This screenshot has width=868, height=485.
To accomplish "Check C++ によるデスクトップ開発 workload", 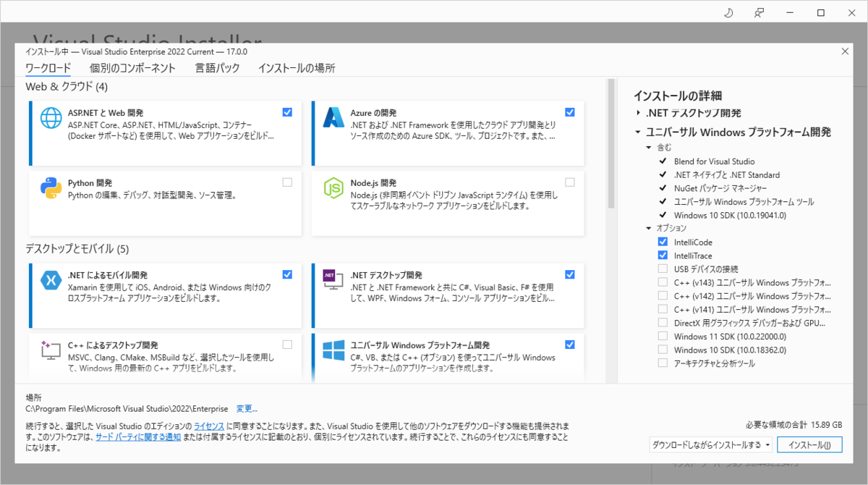I will tap(287, 345).
